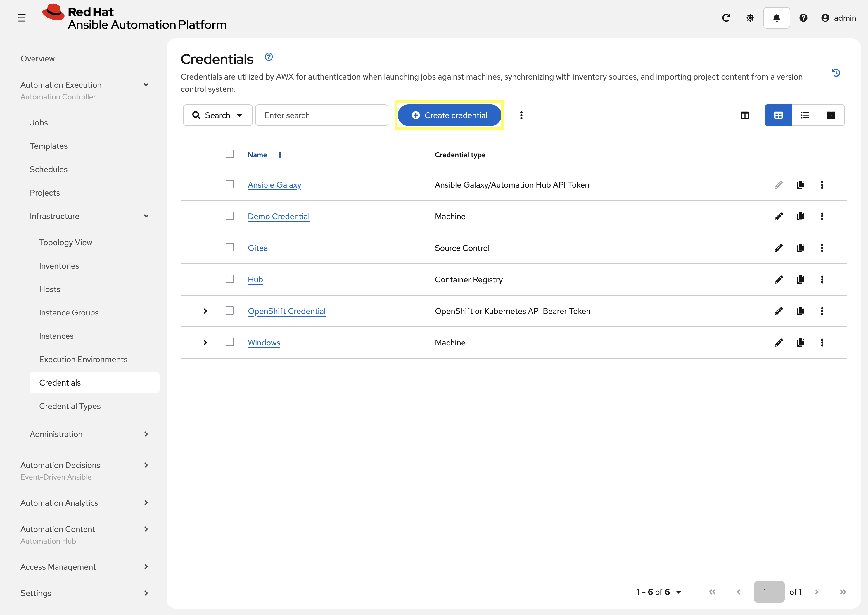
Task: Switch to list view layout
Action: (x=804, y=115)
